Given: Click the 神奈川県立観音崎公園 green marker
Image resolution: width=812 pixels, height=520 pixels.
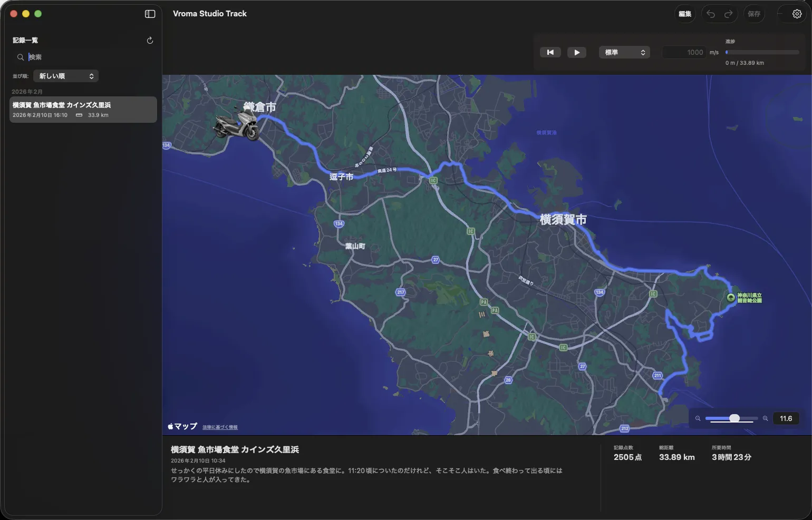Looking at the screenshot, I should point(731,298).
